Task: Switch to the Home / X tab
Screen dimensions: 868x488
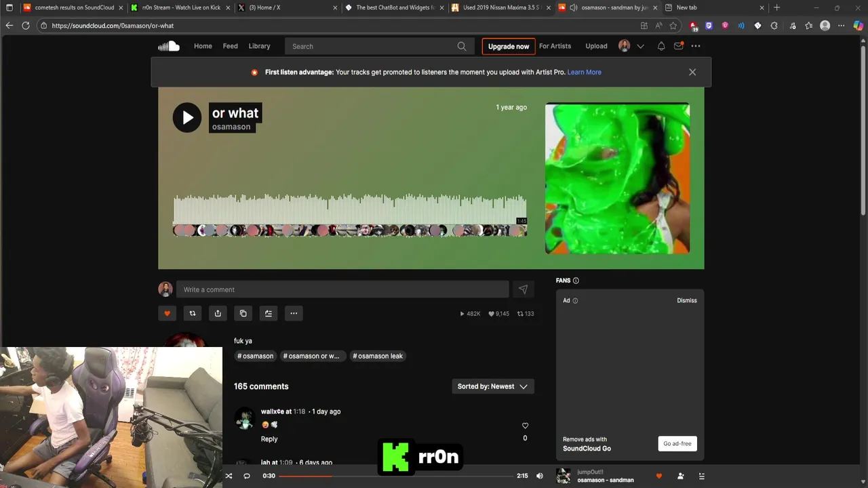Action: 288,7
